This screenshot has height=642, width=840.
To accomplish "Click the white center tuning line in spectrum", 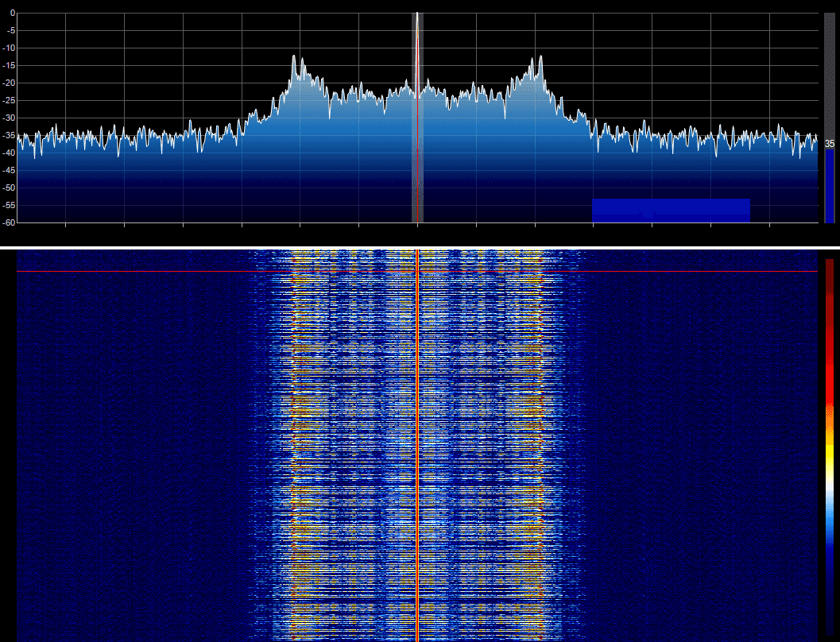I will click(x=417, y=48).
